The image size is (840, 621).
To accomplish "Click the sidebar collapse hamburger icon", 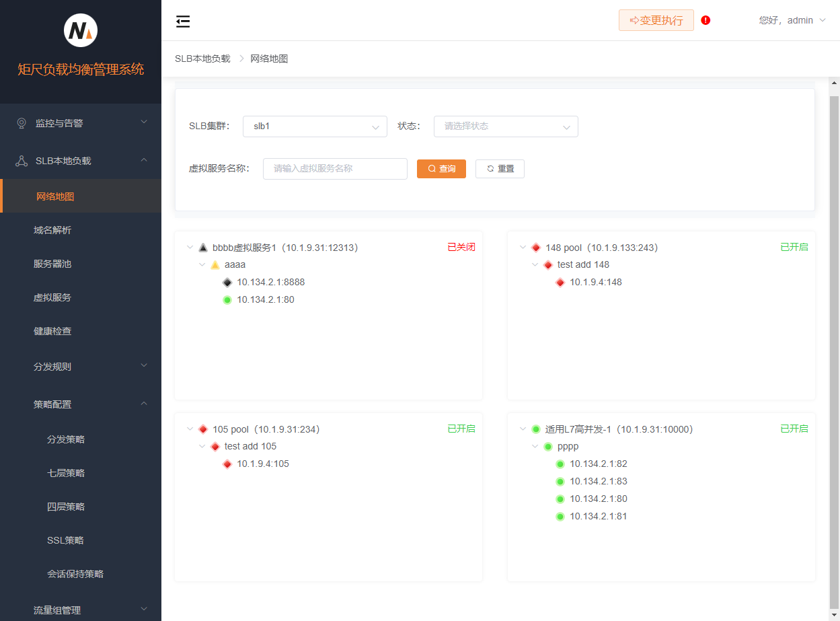I will click(x=183, y=22).
